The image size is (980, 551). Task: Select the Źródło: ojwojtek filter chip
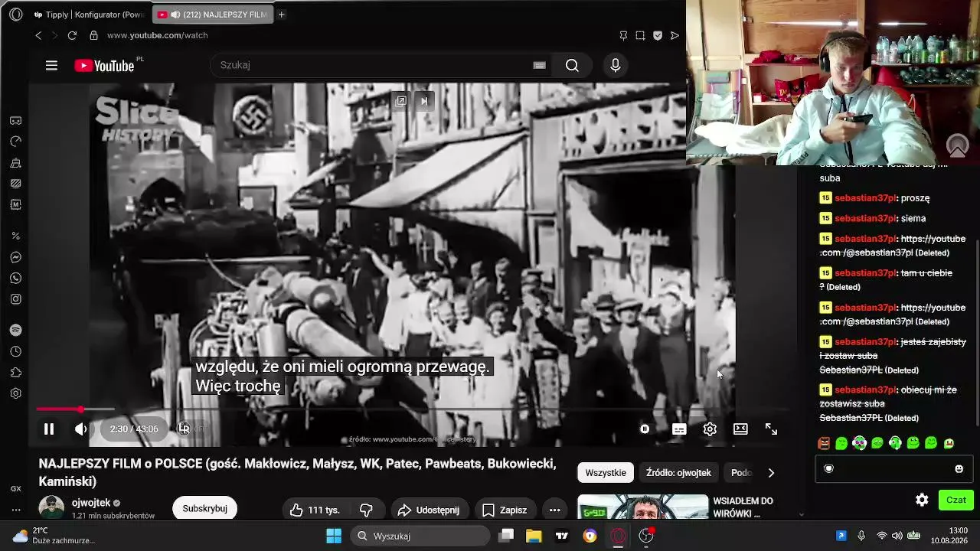click(678, 473)
